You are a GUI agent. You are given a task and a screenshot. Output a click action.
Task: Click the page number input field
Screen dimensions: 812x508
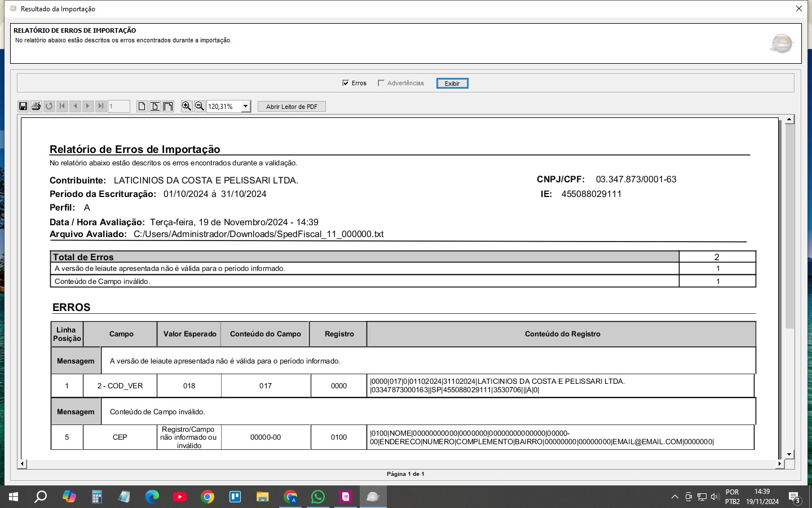[x=118, y=106]
